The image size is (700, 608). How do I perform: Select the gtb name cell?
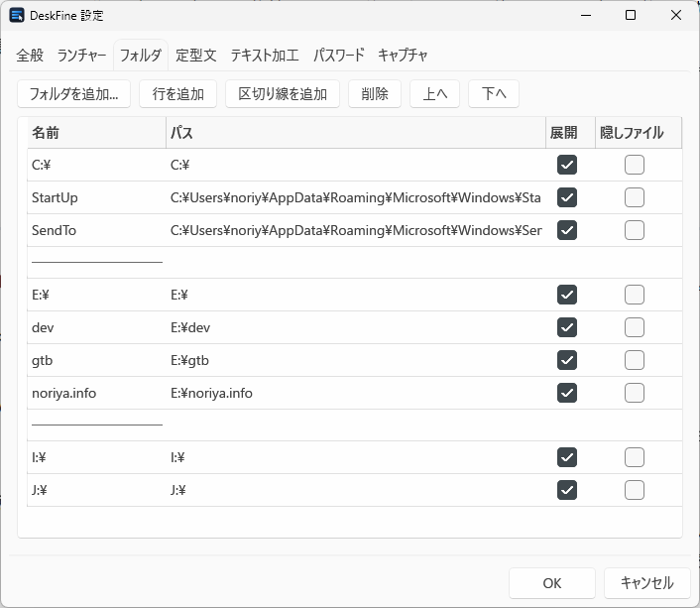tap(96, 360)
